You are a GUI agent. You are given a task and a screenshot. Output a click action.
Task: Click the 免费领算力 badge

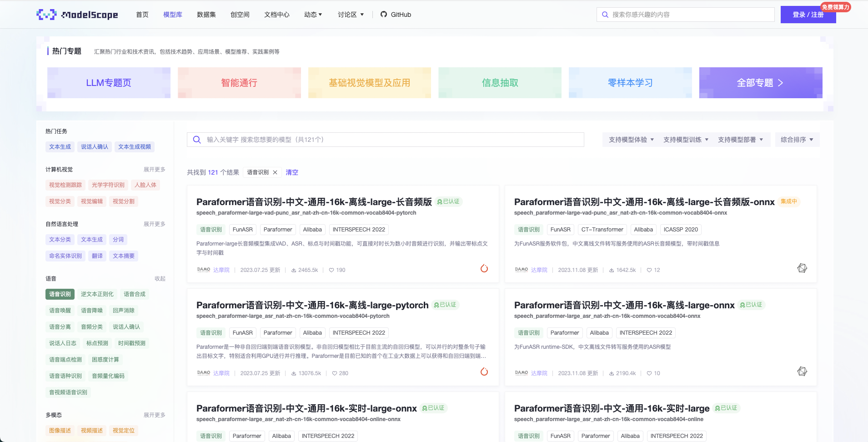[x=835, y=7]
